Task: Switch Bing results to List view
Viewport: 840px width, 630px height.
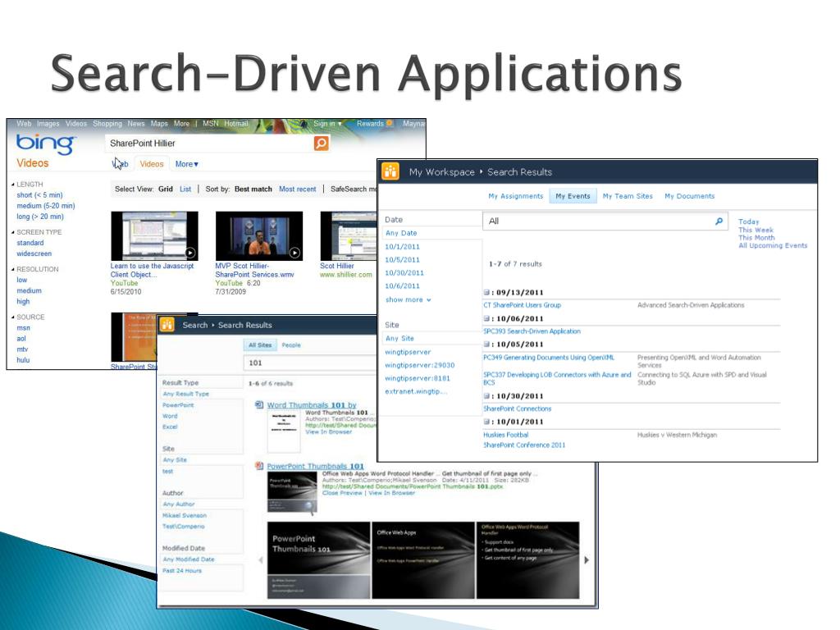Action: point(185,189)
